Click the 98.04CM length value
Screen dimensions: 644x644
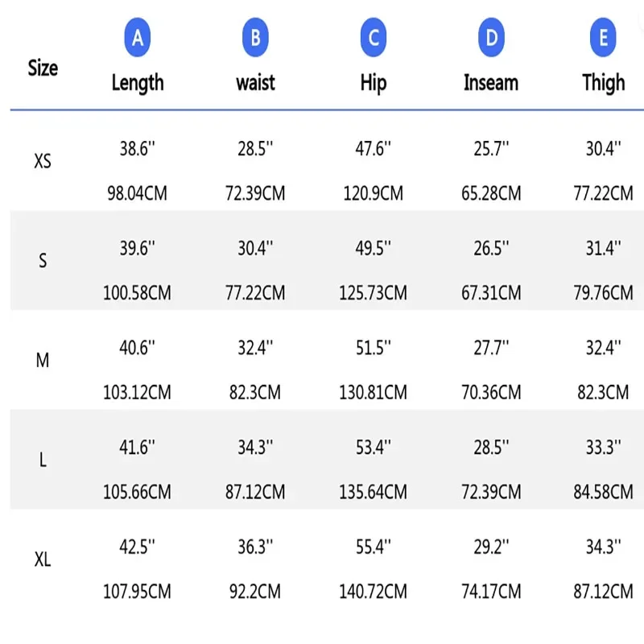[137, 193]
